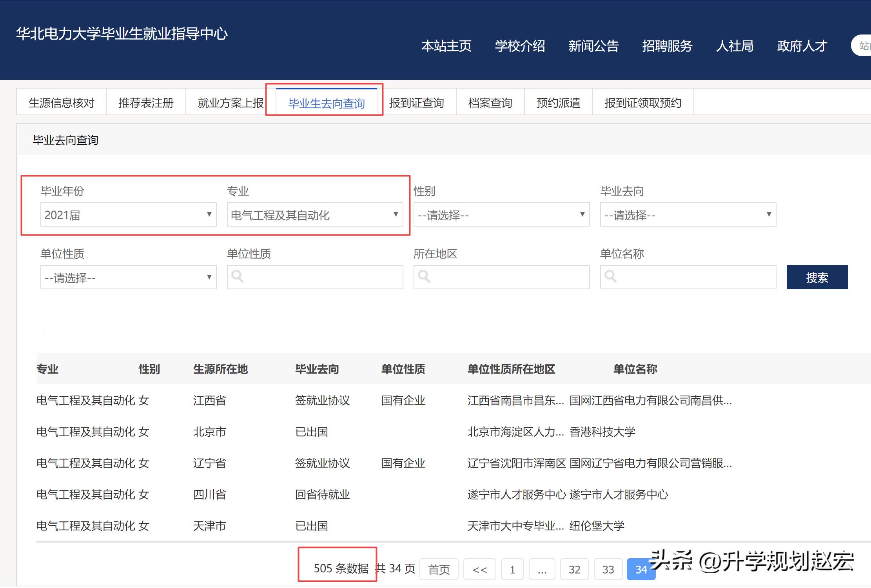Click the magnifier icon in 所在地区 search box

(x=425, y=277)
